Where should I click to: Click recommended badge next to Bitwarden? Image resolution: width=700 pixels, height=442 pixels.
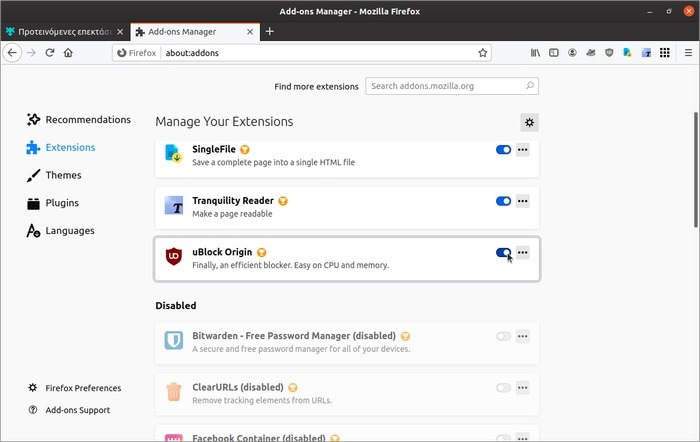(405, 336)
